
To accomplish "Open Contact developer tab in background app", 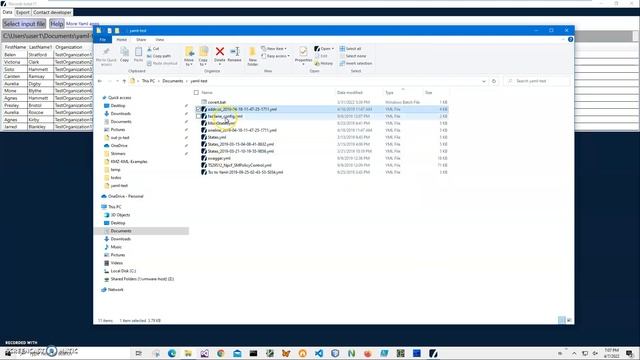I will 52,12.
